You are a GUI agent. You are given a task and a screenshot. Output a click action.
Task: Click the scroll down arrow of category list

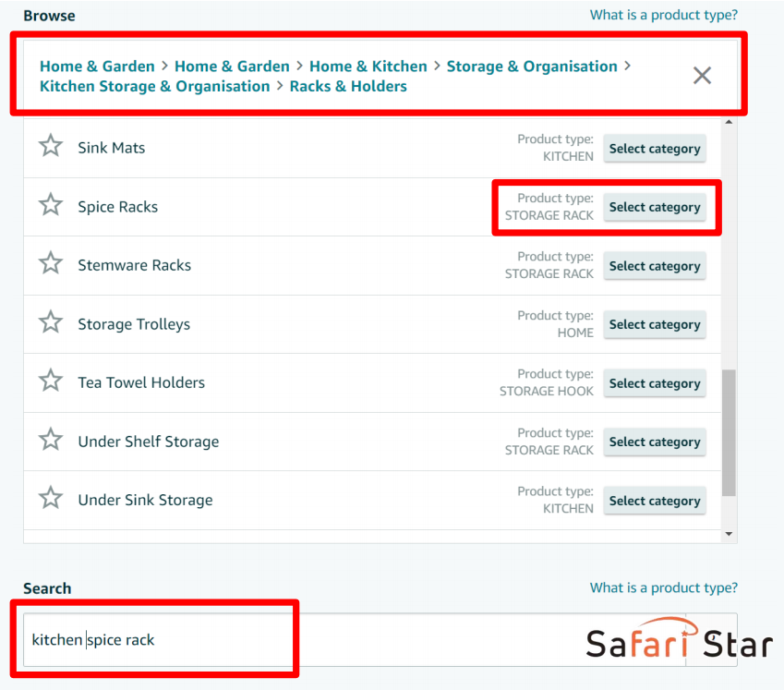click(x=729, y=534)
